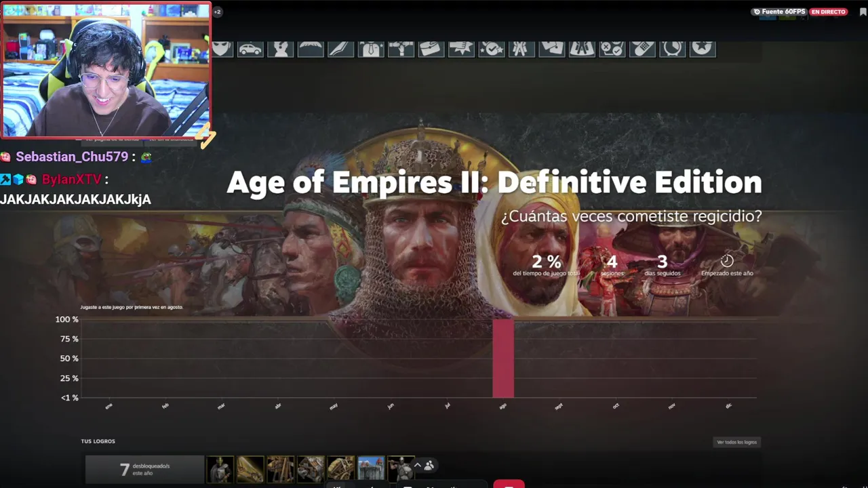Click the TUS LOGROS heading

[x=98, y=441]
